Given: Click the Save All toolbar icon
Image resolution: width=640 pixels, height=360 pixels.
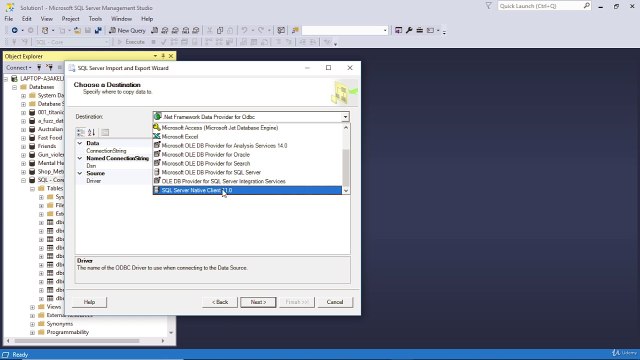Looking at the screenshot, I should (x=98, y=30).
